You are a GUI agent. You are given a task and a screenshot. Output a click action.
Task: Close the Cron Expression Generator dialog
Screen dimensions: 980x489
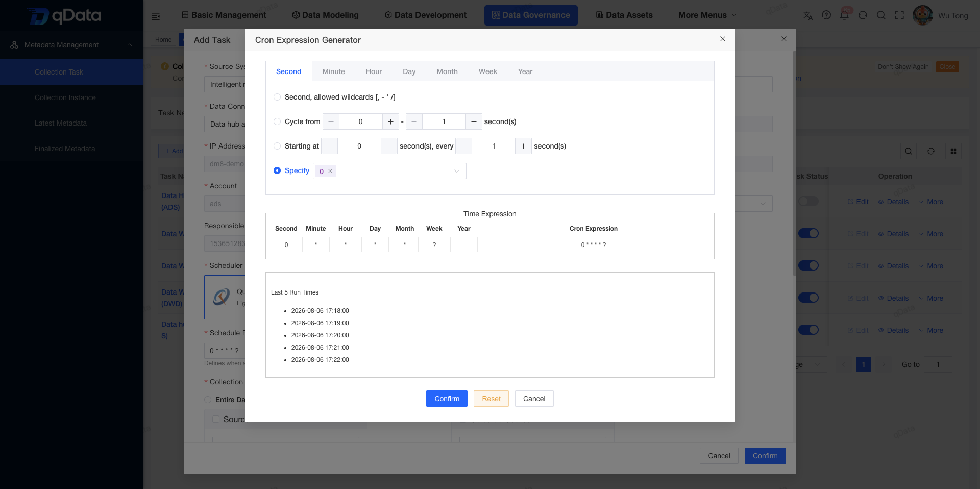tap(723, 39)
